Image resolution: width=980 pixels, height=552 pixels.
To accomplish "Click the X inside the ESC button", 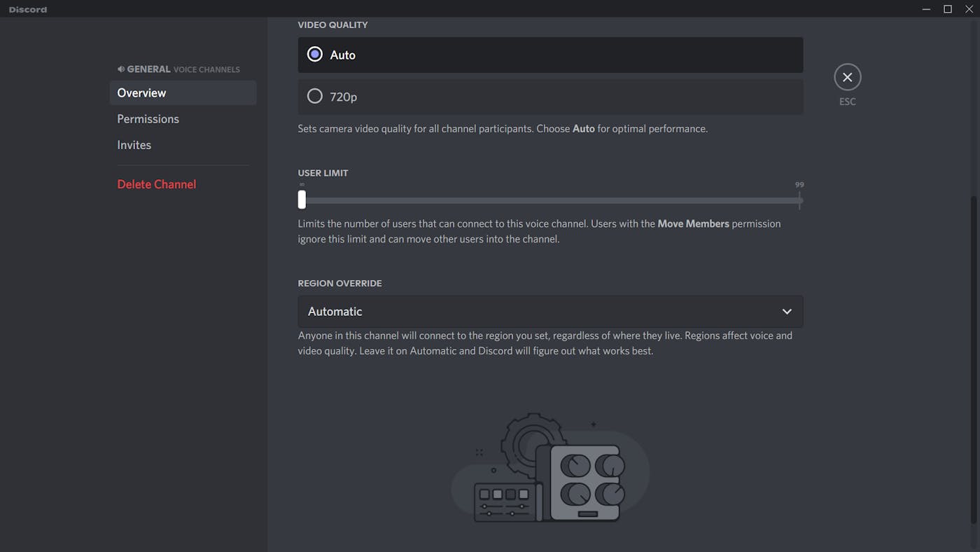I will 847,77.
